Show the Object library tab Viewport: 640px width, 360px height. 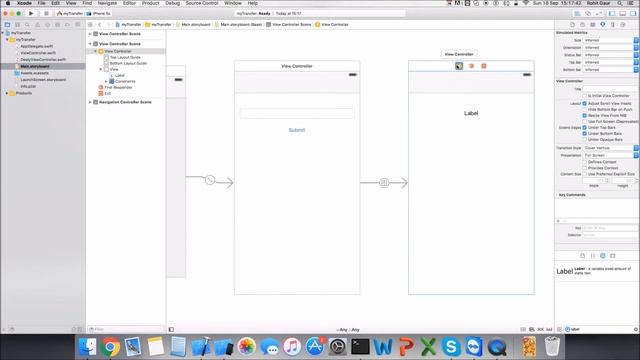[x=603, y=256]
